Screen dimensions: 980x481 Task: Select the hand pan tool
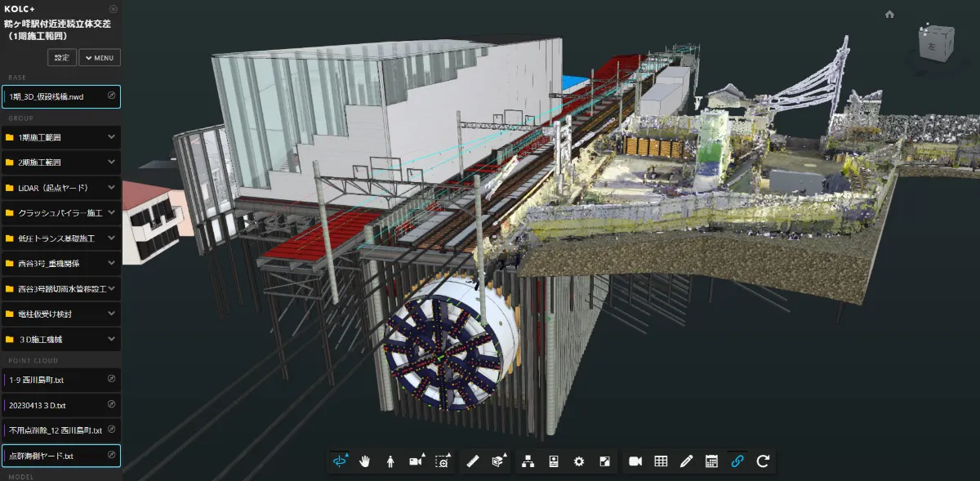(365, 461)
